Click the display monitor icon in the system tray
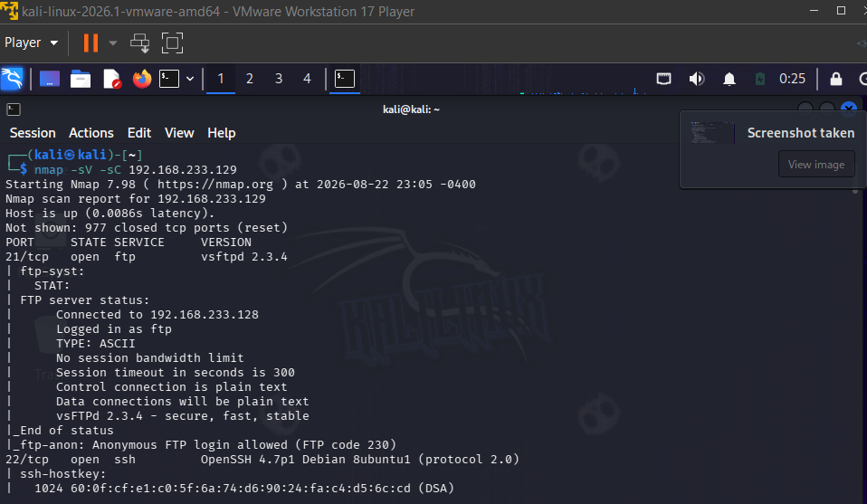 click(x=663, y=79)
